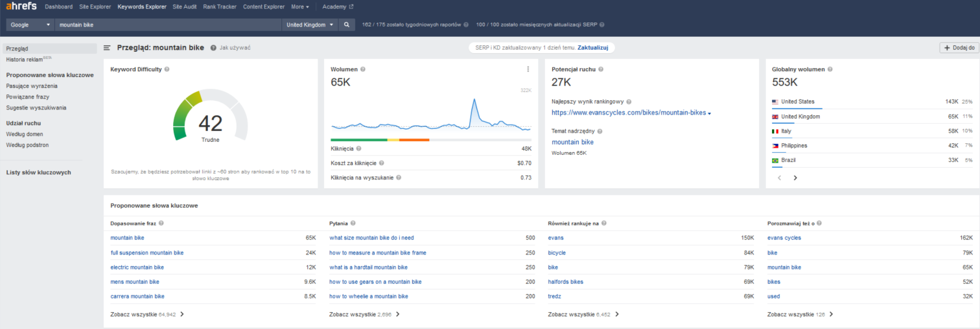Click the keyword search input field
980x329 pixels.
point(167,25)
